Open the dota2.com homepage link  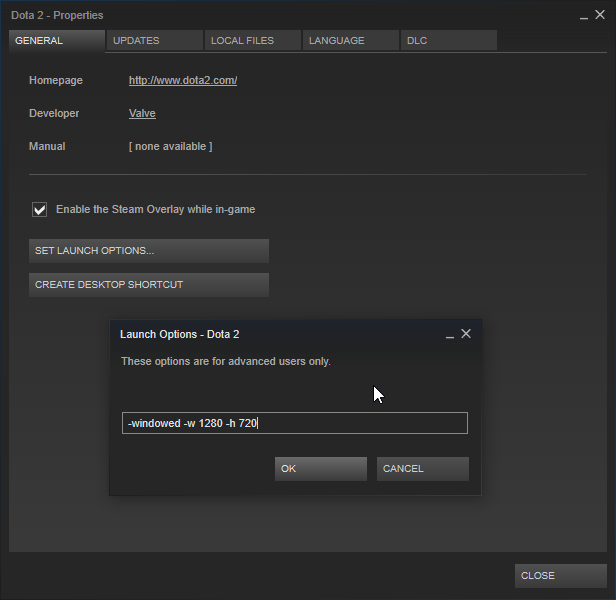[x=183, y=81]
